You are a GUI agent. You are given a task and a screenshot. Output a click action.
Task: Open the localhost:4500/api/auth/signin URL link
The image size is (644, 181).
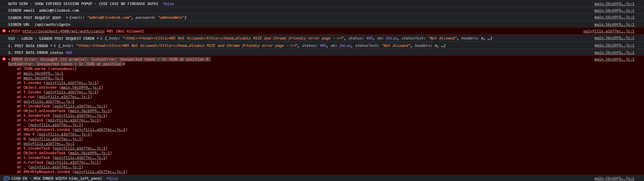click(x=63, y=31)
